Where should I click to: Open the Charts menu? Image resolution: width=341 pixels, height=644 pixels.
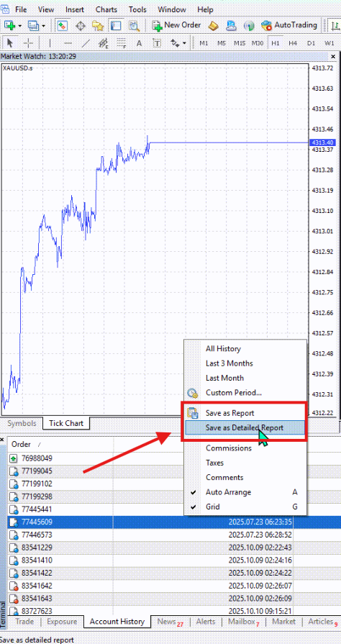pos(106,9)
